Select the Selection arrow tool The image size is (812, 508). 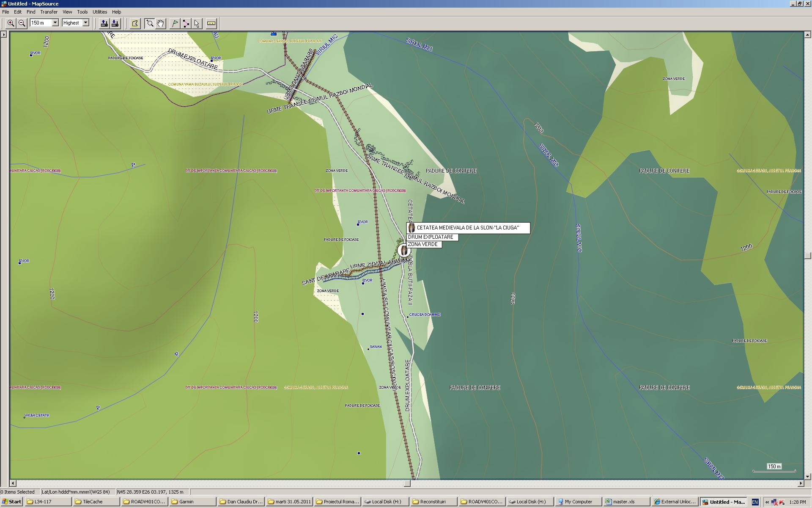tap(197, 23)
